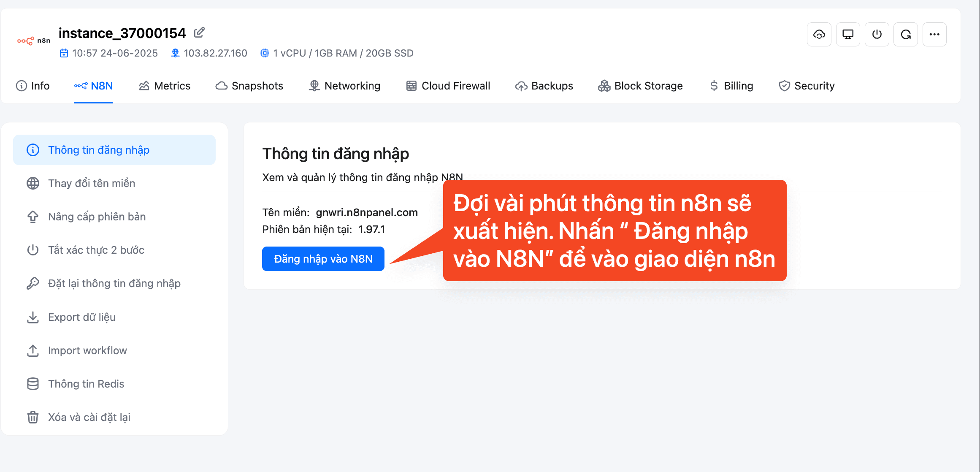This screenshot has height=472, width=980.
Task: Go to the Cloud Firewall tab
Action: (x=448, y=86)
